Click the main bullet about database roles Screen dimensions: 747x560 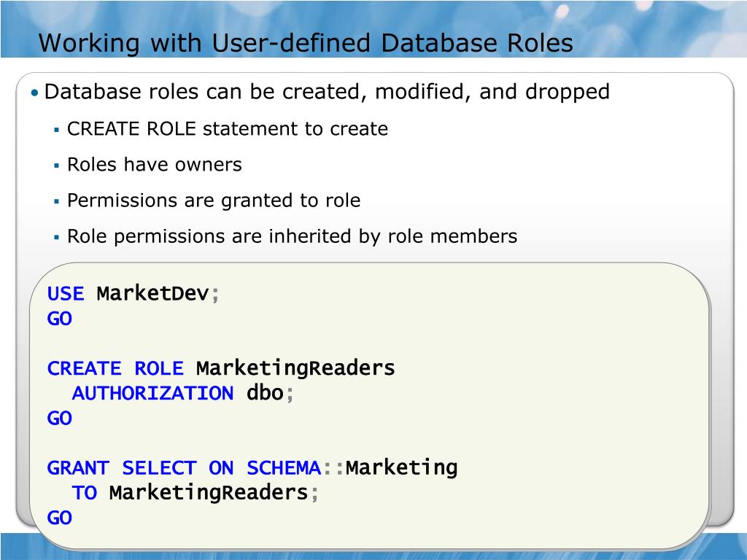[326, 91]
